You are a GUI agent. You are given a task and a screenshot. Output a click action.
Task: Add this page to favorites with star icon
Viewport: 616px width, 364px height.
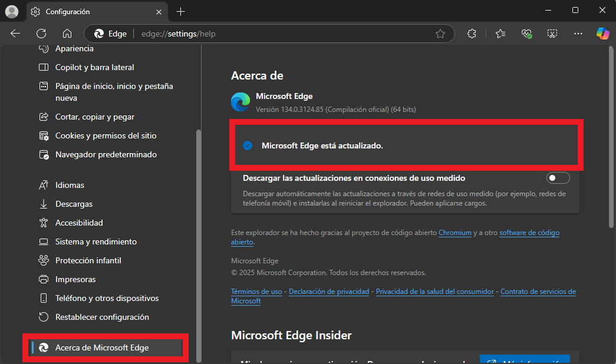coord(440,34)
